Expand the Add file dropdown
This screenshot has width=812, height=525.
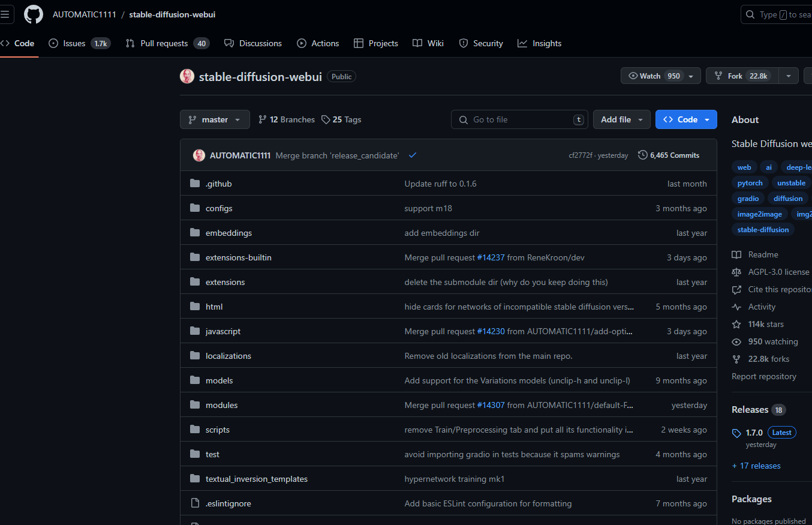coord(622,119)
